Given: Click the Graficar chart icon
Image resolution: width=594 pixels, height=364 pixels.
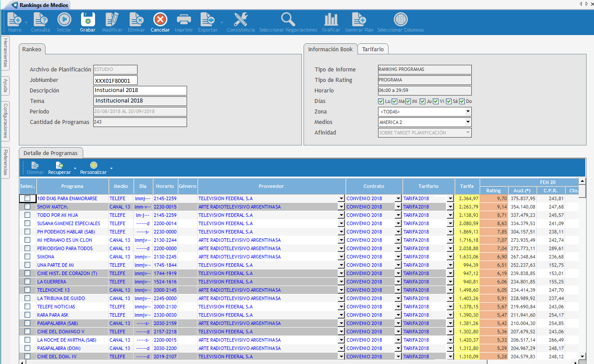Looking at the screenshot, I should coord(331,20).
